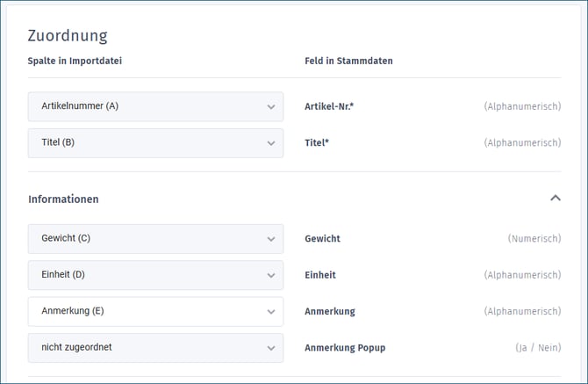Viewport: 588px width, 384px height.
Task: Click the Gewicht field label
Action: pos(322,238)
